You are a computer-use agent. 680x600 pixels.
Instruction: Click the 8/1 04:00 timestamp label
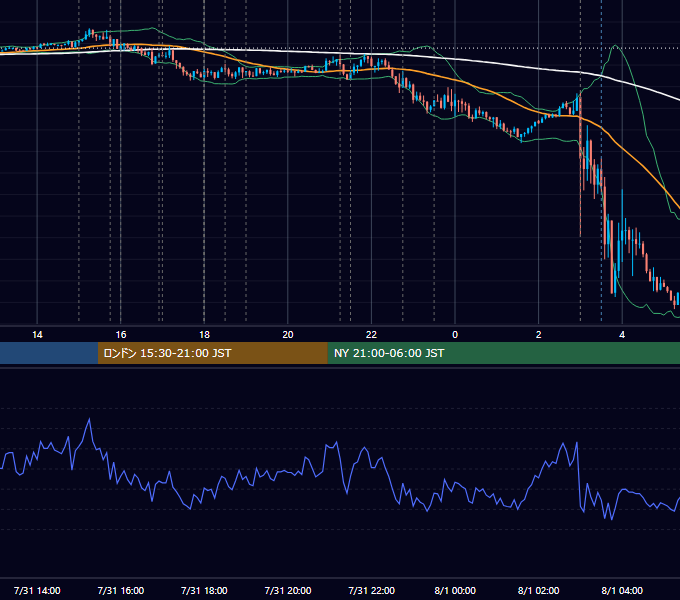pyautogui.click(x=622, y=590)
